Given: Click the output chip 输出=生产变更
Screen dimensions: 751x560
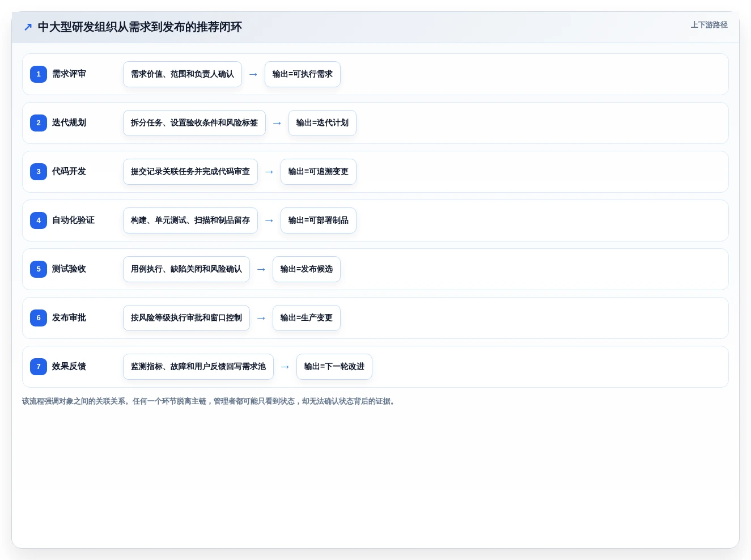Looking at the screenshot, I should 307,318.
